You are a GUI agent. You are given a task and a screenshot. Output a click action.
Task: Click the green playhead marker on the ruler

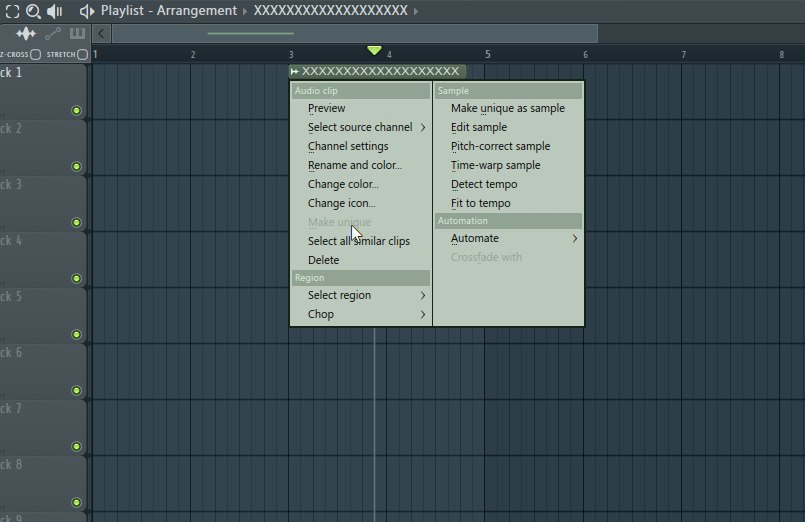[x=375, y=50]
